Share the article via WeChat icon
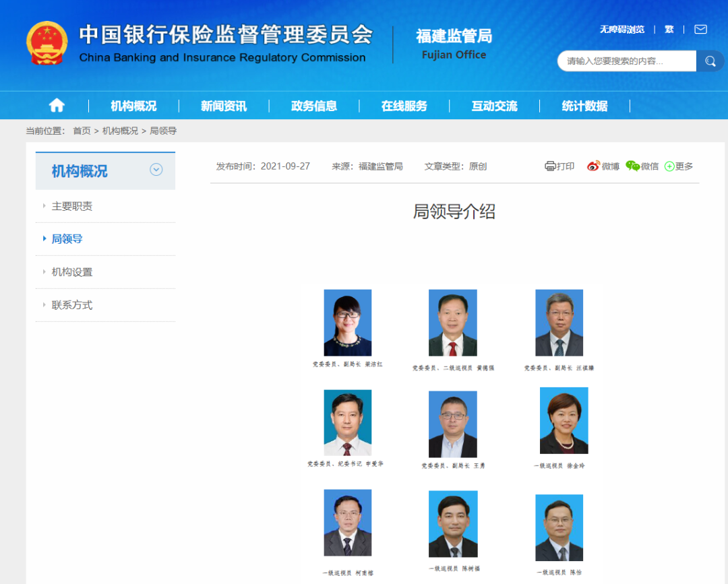This screenshot has width=728, height=584. point(632,166)
